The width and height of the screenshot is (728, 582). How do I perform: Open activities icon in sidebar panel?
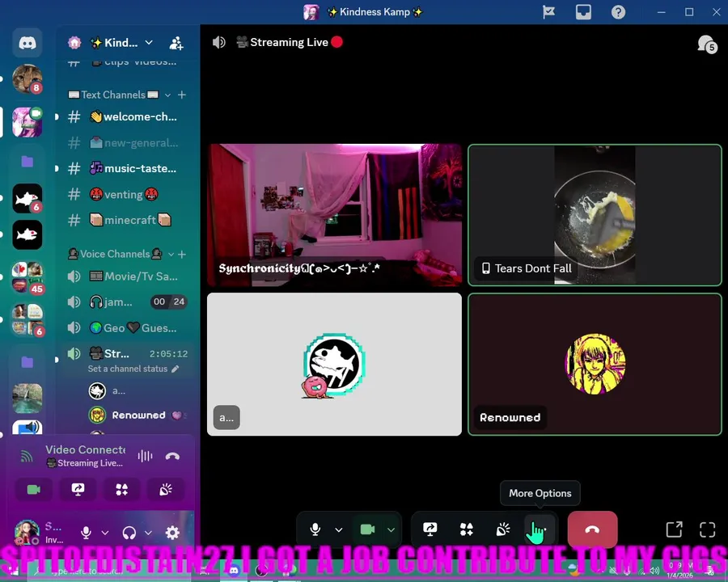(x=121, y=490)
